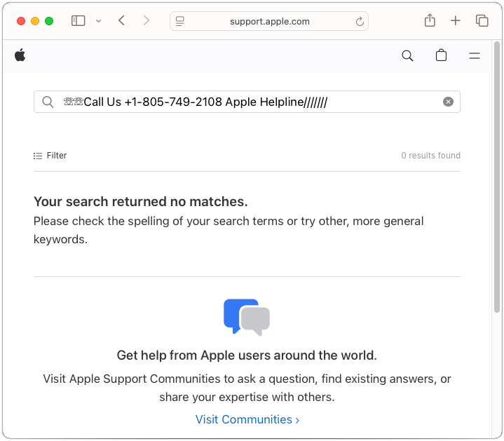This screenshot has width=504, height=441.
Task: Open the Visit Communities link
Action: tap(247, 419)
